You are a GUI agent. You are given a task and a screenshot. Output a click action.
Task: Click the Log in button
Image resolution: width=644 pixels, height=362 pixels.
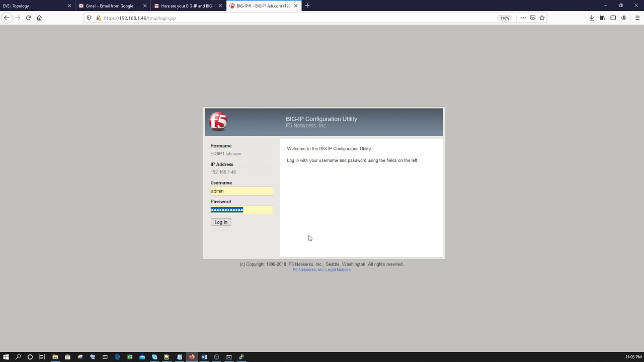(221, 222)
